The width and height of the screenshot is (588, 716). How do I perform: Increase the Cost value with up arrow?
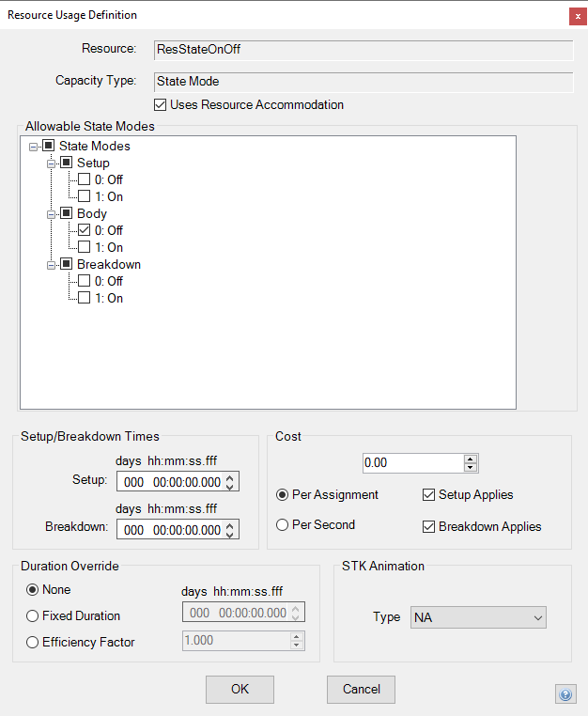pyautogui.click(x=471, y=459)
